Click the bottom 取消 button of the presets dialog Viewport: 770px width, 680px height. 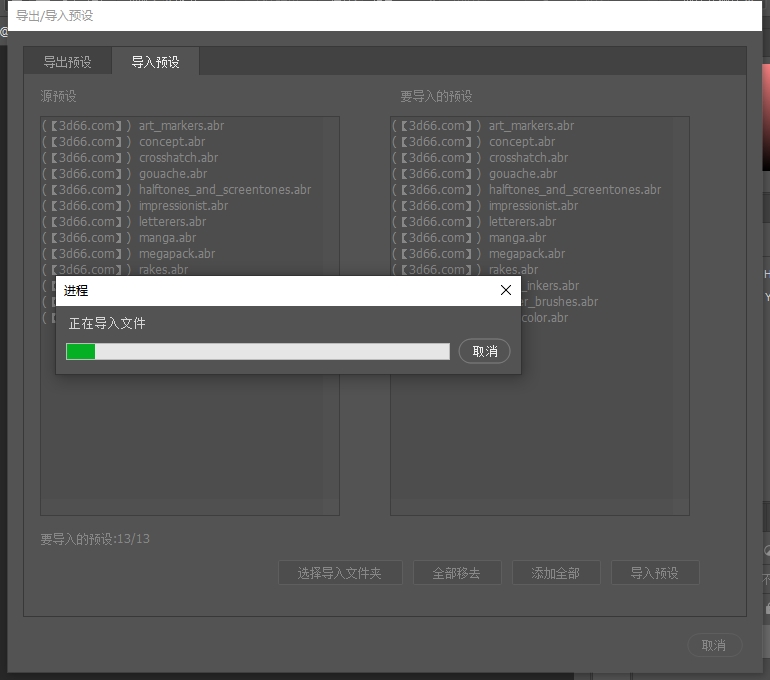click(x=714, y=645)
